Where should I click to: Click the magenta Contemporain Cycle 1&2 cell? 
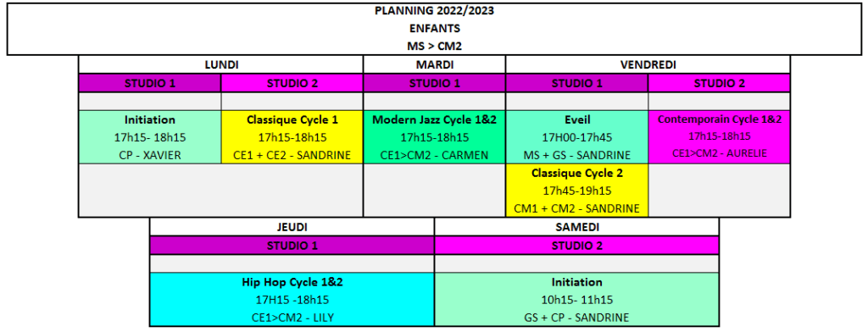719,137
